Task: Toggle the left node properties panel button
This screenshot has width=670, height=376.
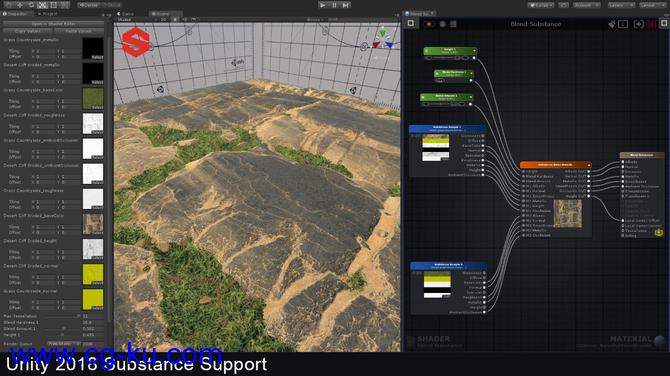Action: click(411, 24)
